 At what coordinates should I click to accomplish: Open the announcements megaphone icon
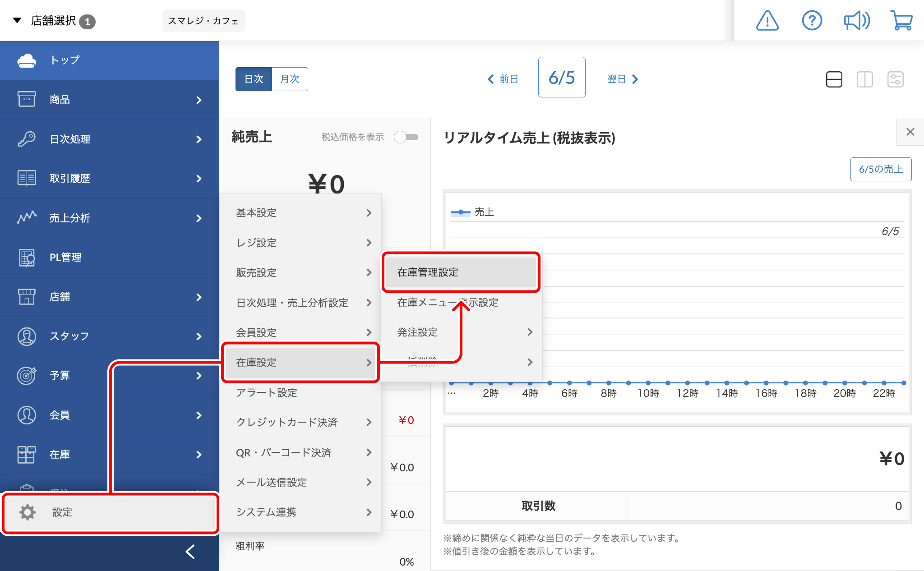[x=856, y=21]
